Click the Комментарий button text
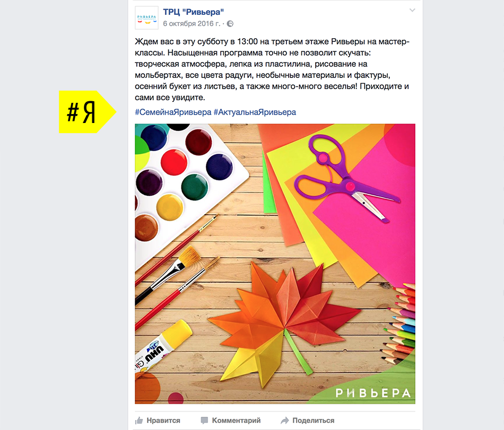The image size is (504, 430). point(236,420)
